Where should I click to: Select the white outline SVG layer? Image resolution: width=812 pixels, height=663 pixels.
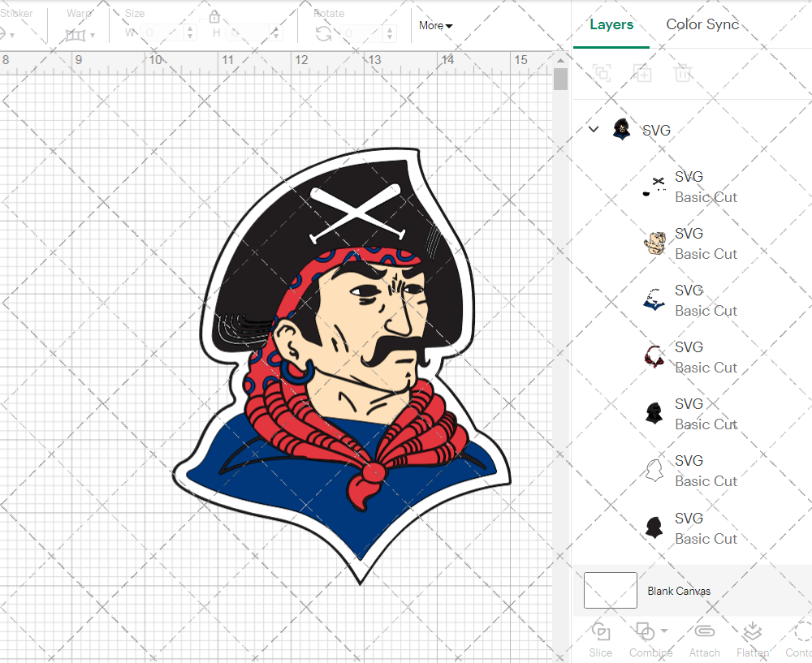(x=692, y=471)
